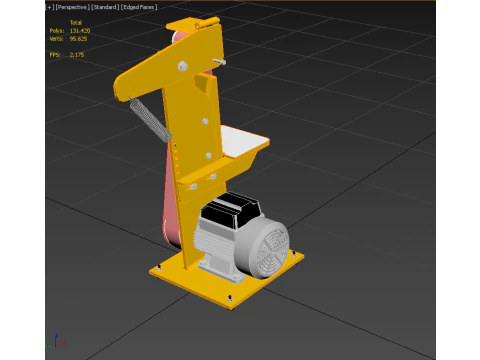Click the Total statistics column header
The width and height of the screenshot is (480, 360).
(76, 23)
